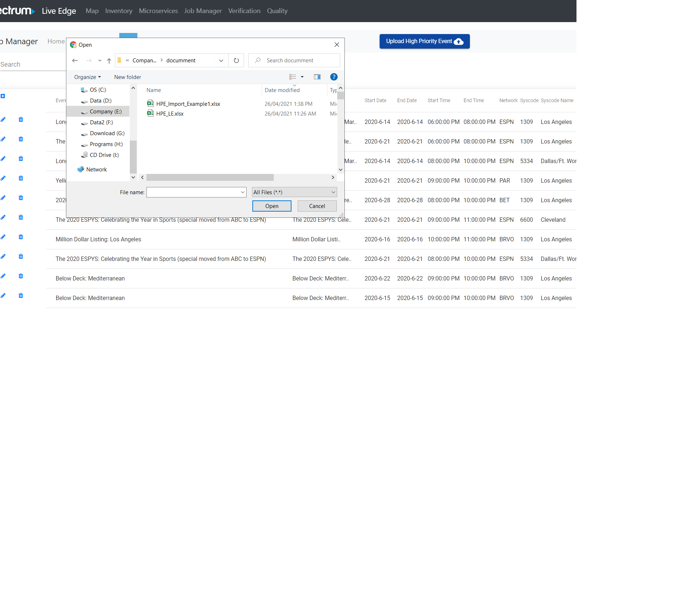This screenshot has width=678, height=616.
Task: Click the up-one-level arrow in Open dialog
Action: point(109,61)
